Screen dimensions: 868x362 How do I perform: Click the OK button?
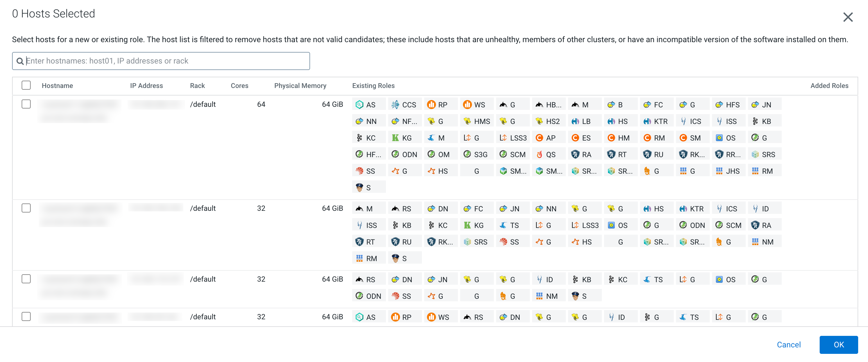click(x=838, y=345)
